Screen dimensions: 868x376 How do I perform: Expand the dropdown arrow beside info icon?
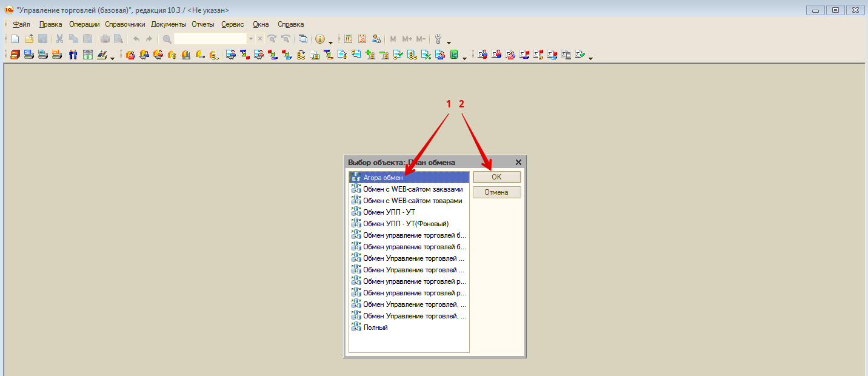click(330, 41)
